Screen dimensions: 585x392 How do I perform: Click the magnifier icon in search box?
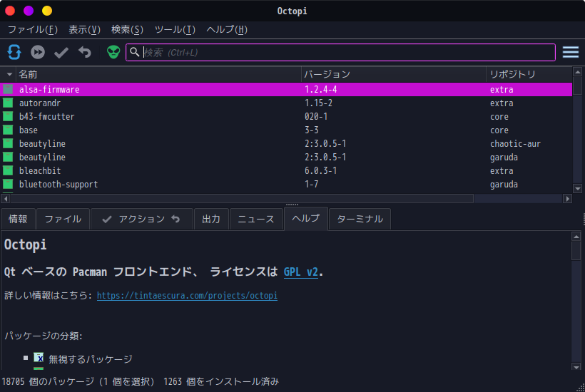click(x=135, y=52)
